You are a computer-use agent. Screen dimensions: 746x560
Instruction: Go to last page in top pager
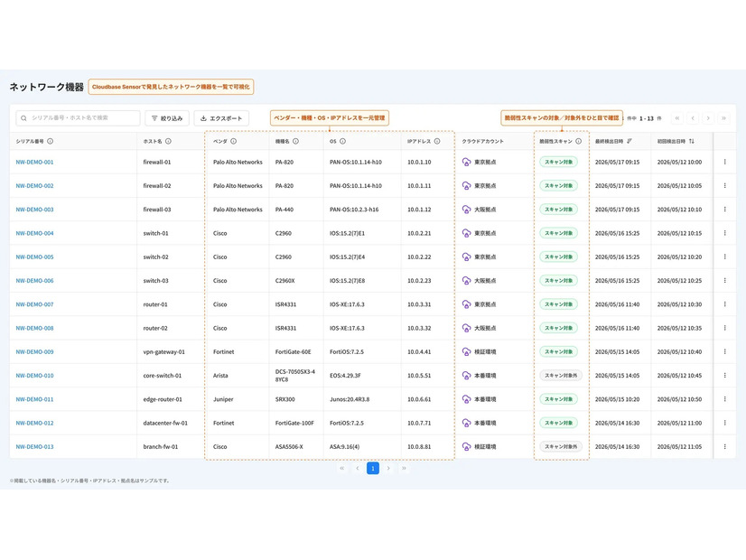[723, 118]
